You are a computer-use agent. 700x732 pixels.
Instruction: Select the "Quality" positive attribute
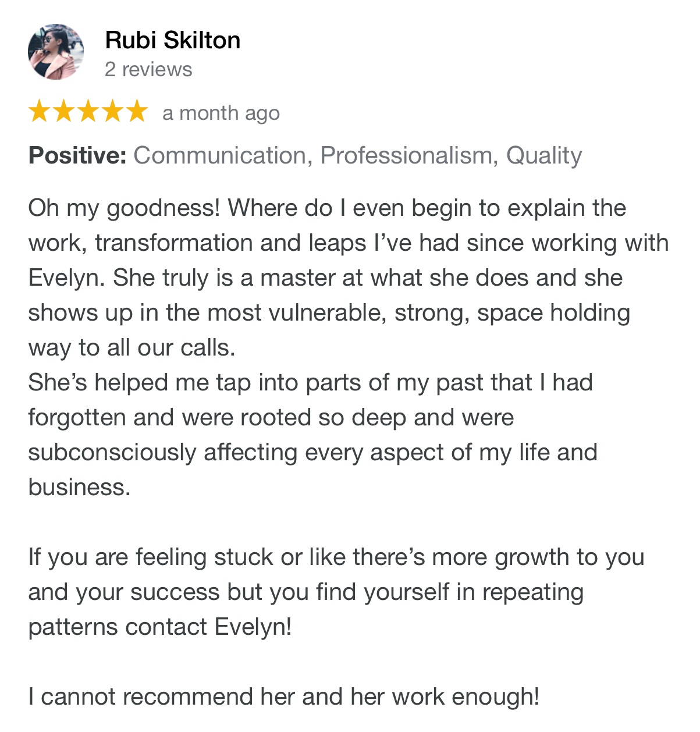544,155
